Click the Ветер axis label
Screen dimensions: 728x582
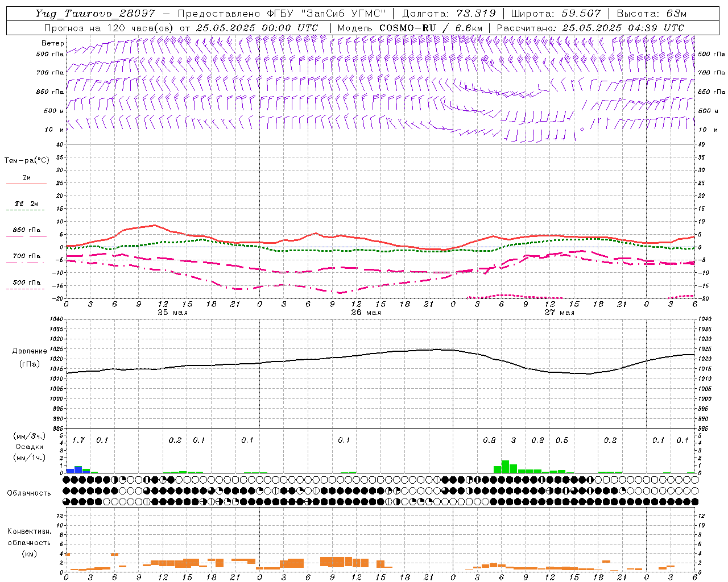(x=53, y=43)
